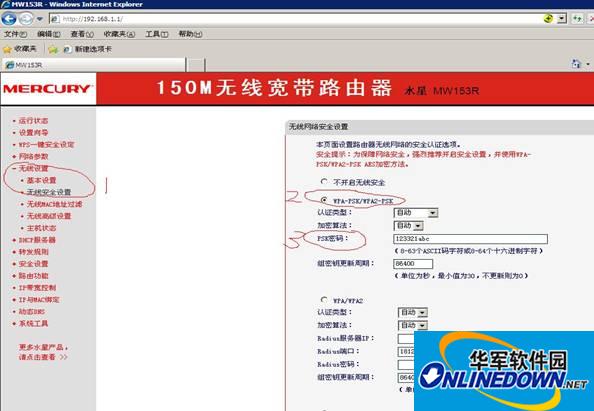Open WPA-PSK 加密算法 dropdown
The image size is (594, 411).
408,226
